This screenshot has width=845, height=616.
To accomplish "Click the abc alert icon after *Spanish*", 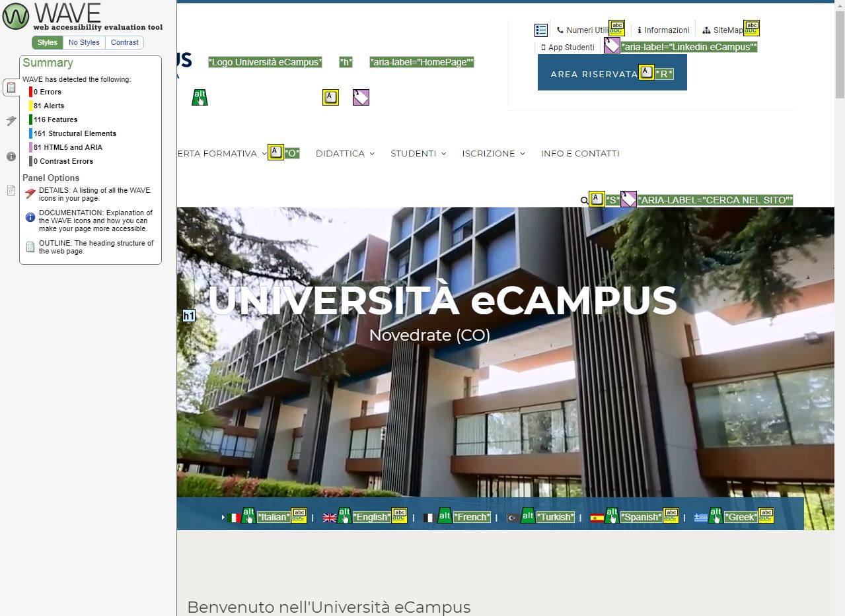I will click(671, 516).
